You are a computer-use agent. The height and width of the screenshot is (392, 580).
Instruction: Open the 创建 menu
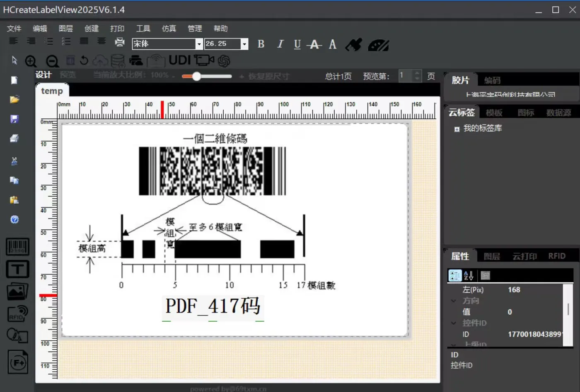tap(92, 29)
